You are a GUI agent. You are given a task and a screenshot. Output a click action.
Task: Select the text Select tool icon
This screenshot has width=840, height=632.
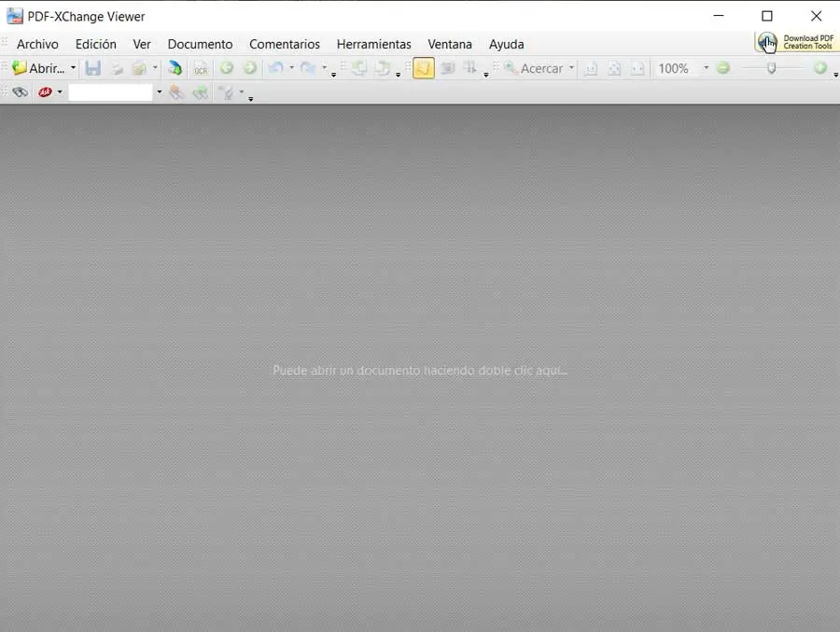[469, 68]
